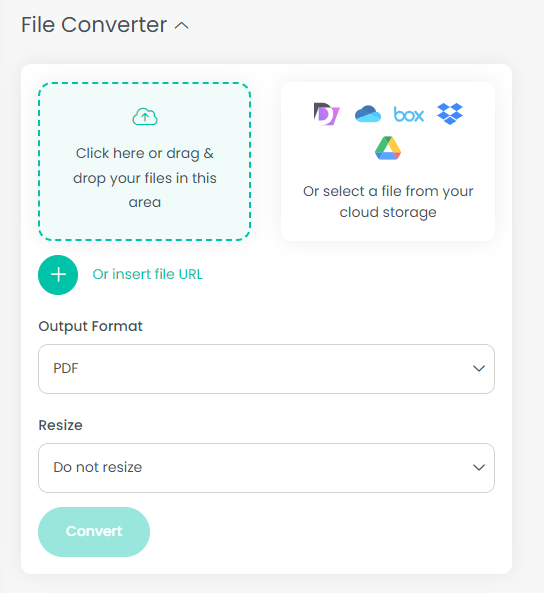544x593 pixels.
Task: Open Google Drive via its triangle icon
Action: pos(388,148)
